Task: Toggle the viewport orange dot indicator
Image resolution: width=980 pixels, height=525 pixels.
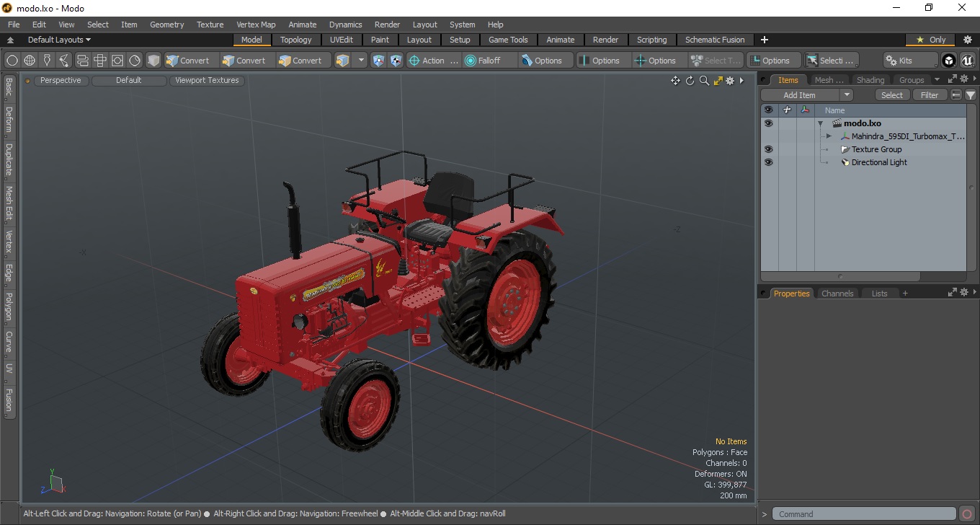Action: 28,81
